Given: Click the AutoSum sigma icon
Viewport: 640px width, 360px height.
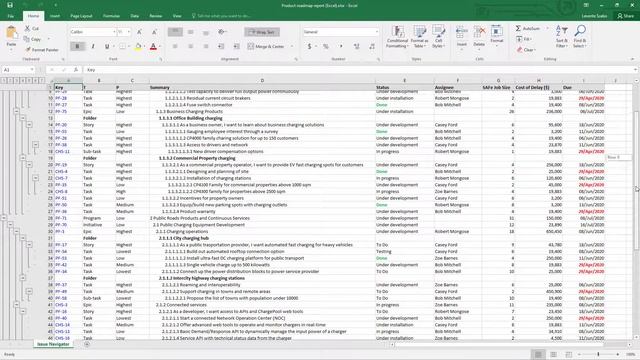Looking at the screenshot, I should pos(518,28).
